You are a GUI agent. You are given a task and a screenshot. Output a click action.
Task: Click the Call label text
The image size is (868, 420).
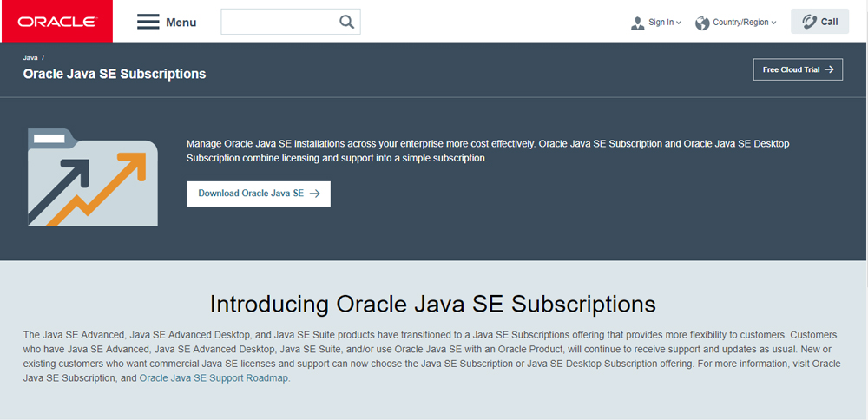coord(830,22)
